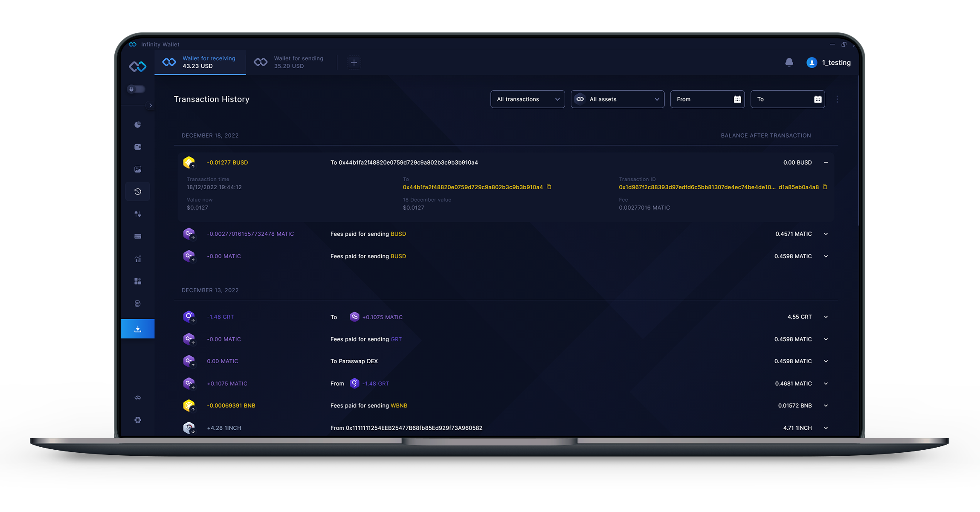
Task: Open the transaction history sidebar icon
Action: point(138,191)
